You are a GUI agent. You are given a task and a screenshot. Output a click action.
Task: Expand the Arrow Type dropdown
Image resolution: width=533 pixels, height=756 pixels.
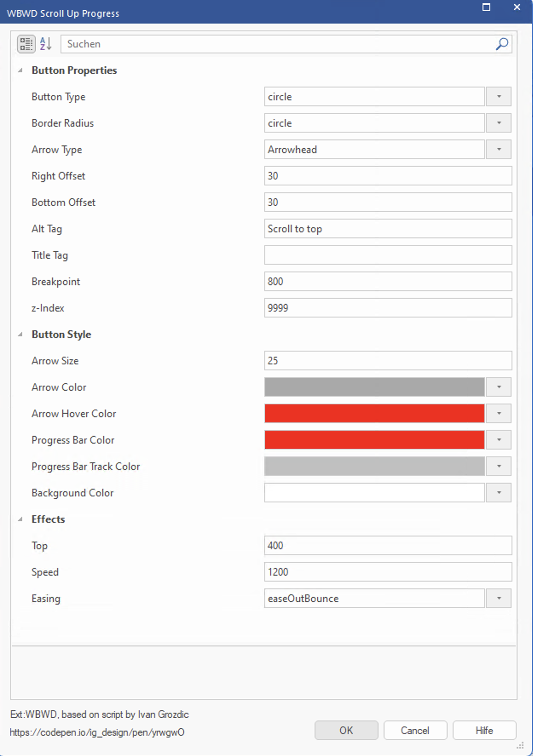498,150
